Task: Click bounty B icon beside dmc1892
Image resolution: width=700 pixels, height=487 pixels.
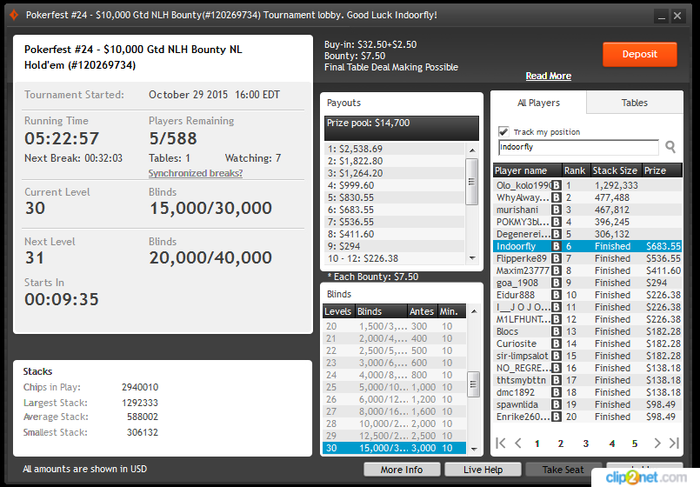Action: pos(556,392)
